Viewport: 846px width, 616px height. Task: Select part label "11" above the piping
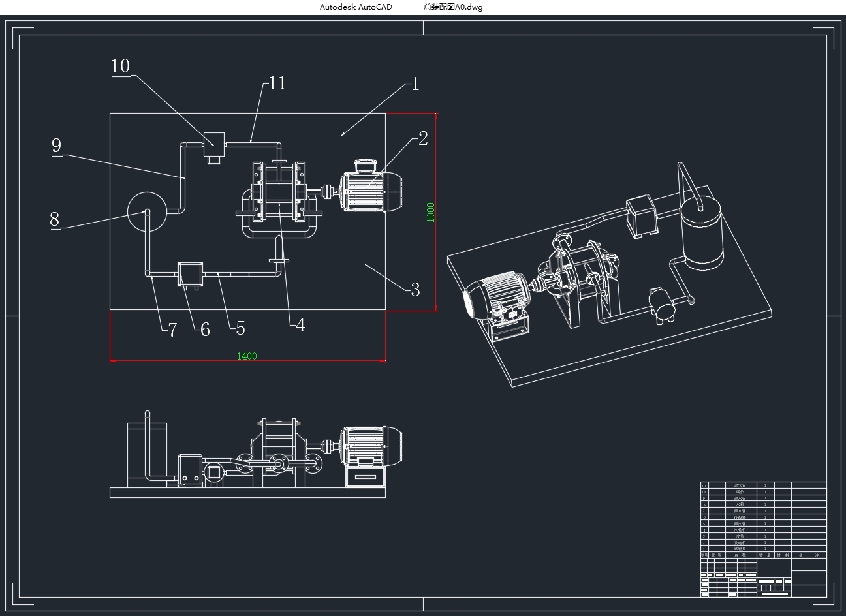point(277,84)
